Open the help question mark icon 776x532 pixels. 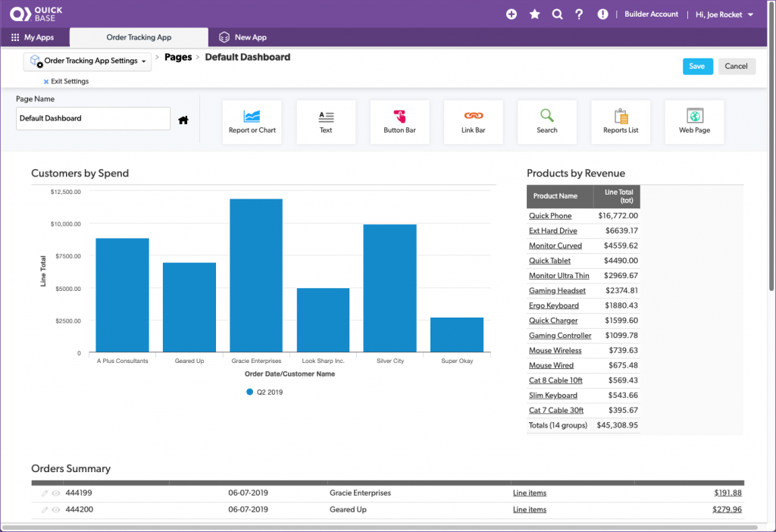point(579,14)
